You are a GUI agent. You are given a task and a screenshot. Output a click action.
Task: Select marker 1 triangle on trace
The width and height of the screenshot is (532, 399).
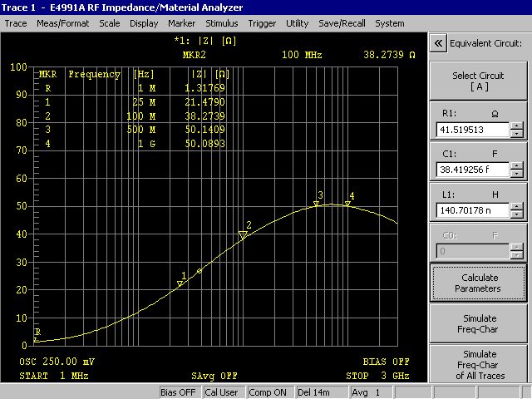tap(180, 284)
